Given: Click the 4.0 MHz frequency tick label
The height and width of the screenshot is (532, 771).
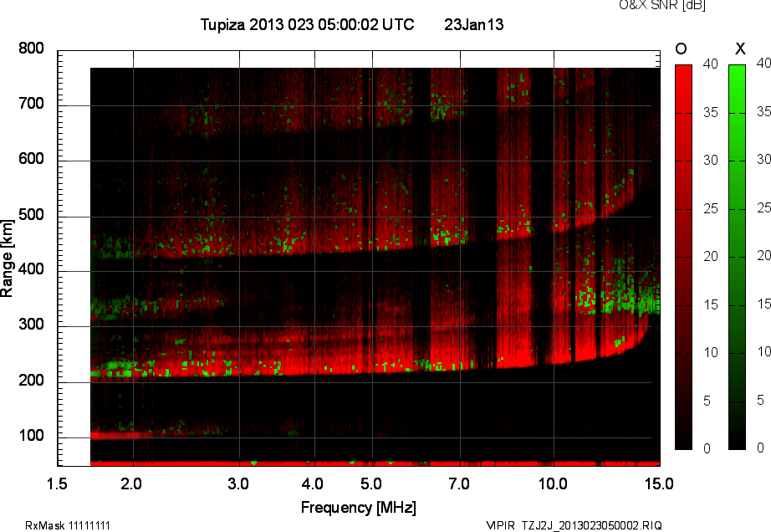Looking at the screenshot, I should tap(312, 483).
